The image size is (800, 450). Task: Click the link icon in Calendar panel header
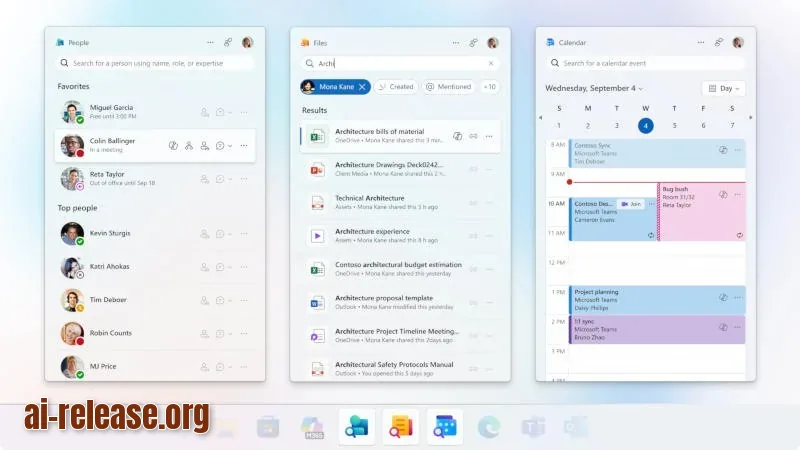[x=719, y=43]
